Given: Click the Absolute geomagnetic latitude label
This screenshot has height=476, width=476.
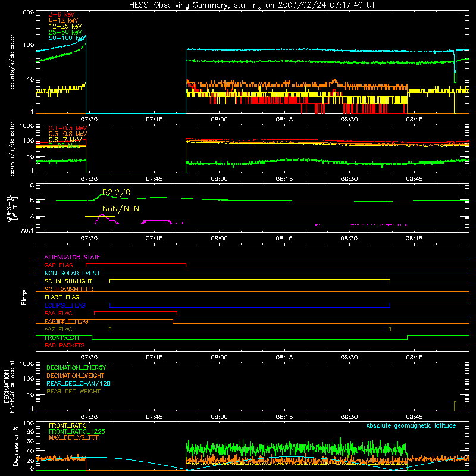Looking at the screenshot, I should [411, 425].
